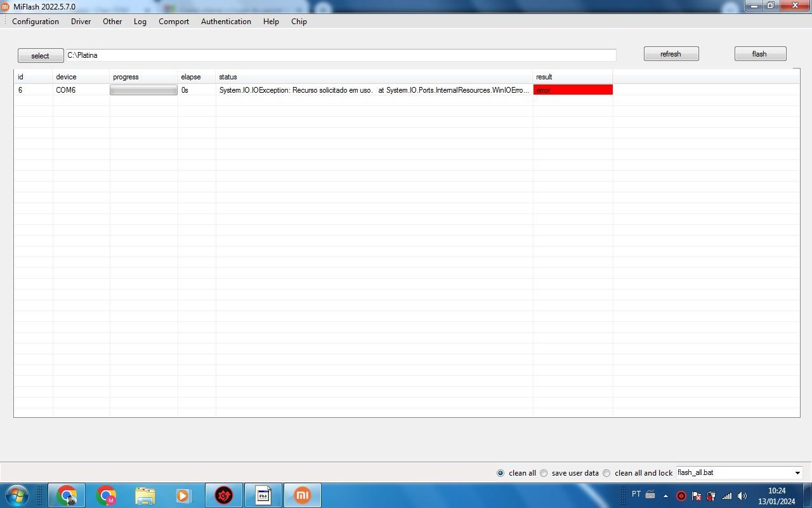Image resolution: width=812 pixels, height=508 pixels.
Task: Open Chrome with M profile badge in taskbar
Action: [107, 495]
